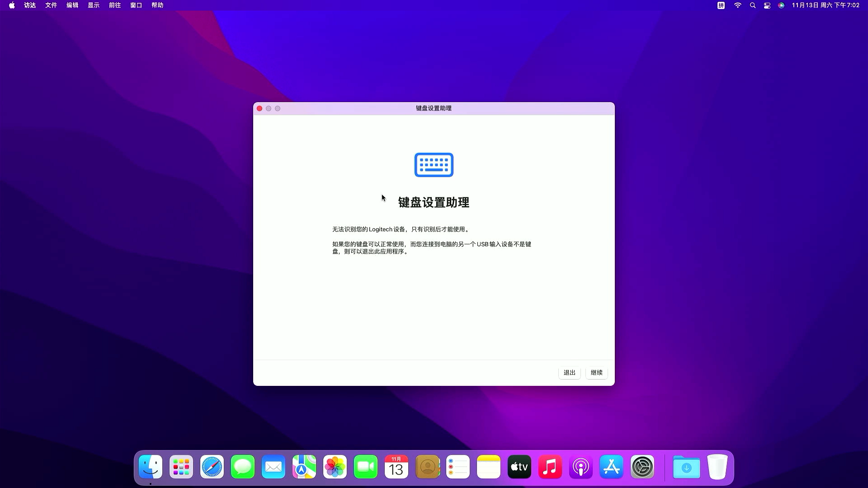868x488 pixels.
Task: Click the date and time display
Action: pyautogui.click(x=826, y=5)
